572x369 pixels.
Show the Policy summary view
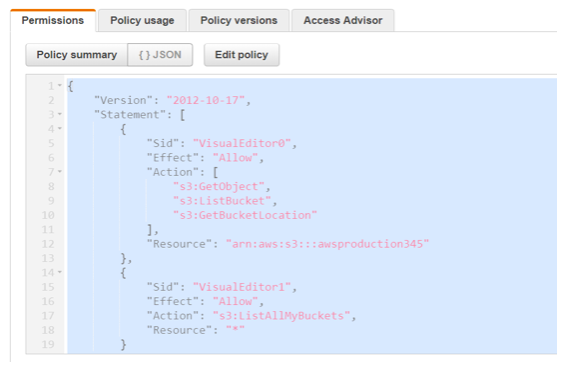tap(77, 55)
